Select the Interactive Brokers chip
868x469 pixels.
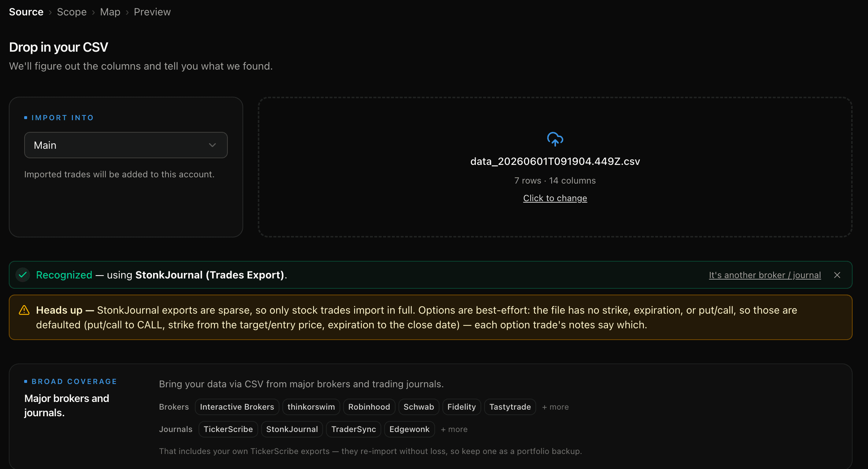237,407
